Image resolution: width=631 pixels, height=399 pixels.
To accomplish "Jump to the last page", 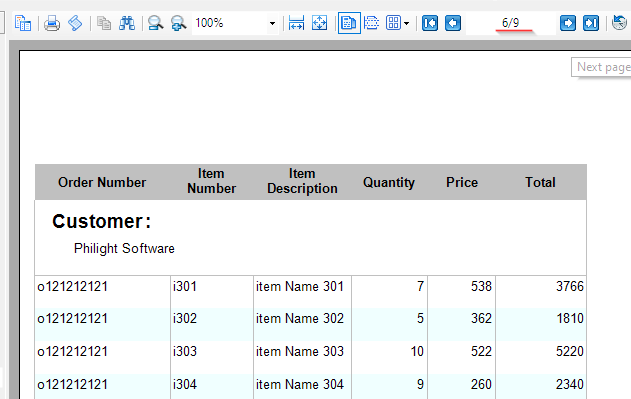I will tap(591, 23).
